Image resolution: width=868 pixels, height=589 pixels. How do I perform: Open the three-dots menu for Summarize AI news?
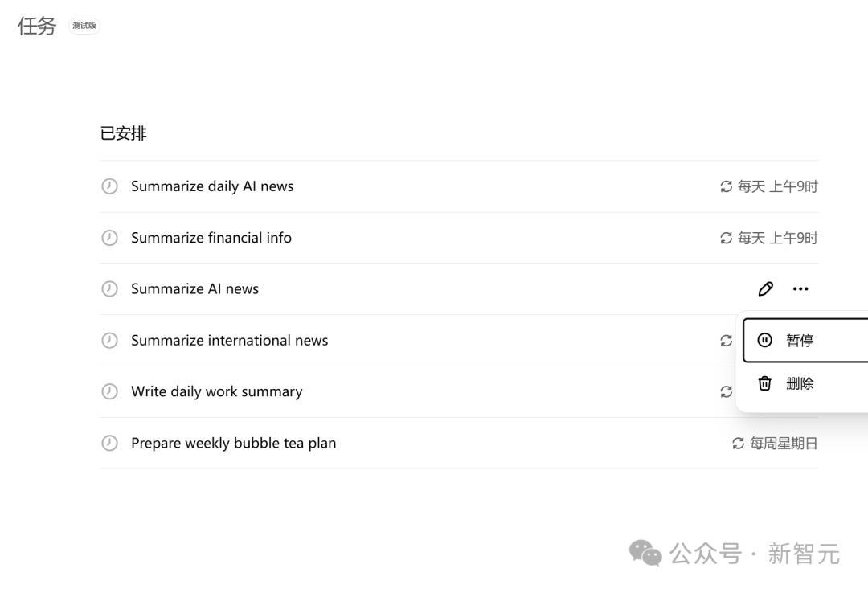click(800, 288)
